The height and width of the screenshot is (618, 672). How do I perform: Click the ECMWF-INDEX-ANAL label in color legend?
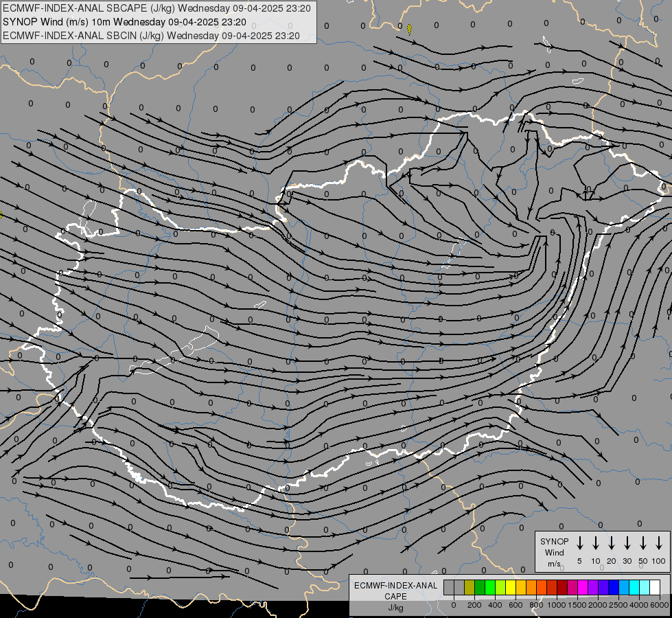[395, 586]
